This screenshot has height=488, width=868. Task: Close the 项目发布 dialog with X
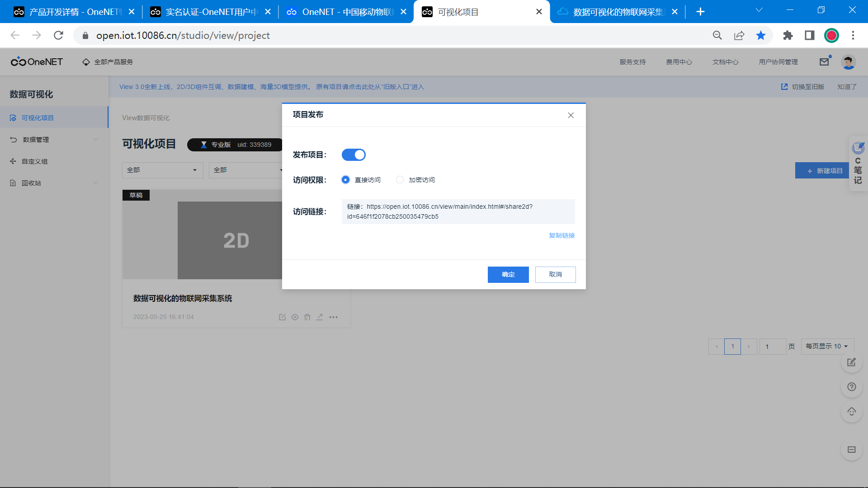point(571,115)
